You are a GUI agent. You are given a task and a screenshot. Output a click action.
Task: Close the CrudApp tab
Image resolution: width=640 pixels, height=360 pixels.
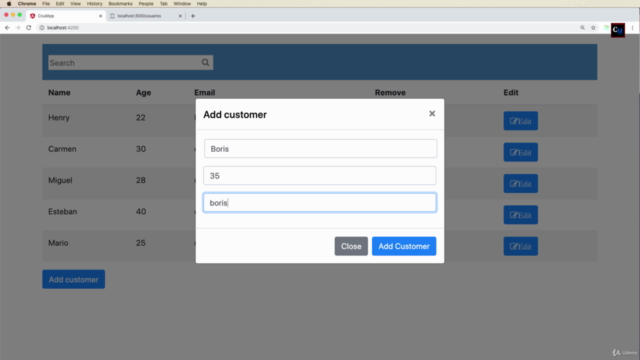click(100, 16)
